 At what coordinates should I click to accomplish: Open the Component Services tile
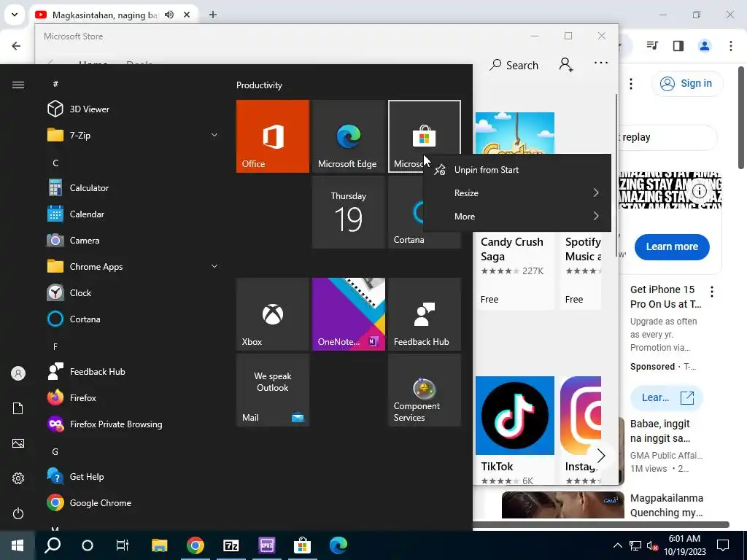click(x=424, y=390)
